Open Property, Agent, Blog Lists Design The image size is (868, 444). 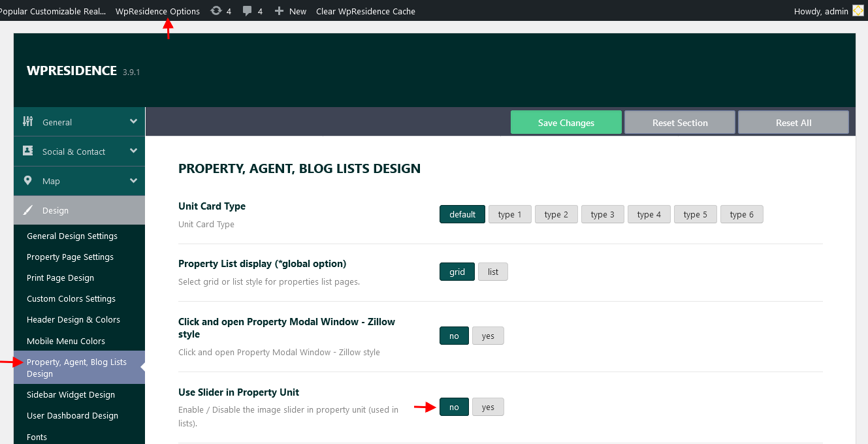(x=79, y=368)
